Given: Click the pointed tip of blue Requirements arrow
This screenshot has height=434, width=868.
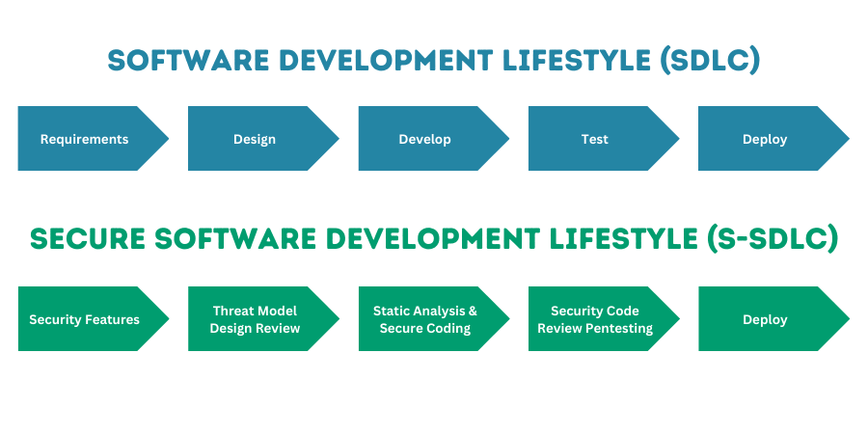Looking at the screenshot, I should point(162,139).
